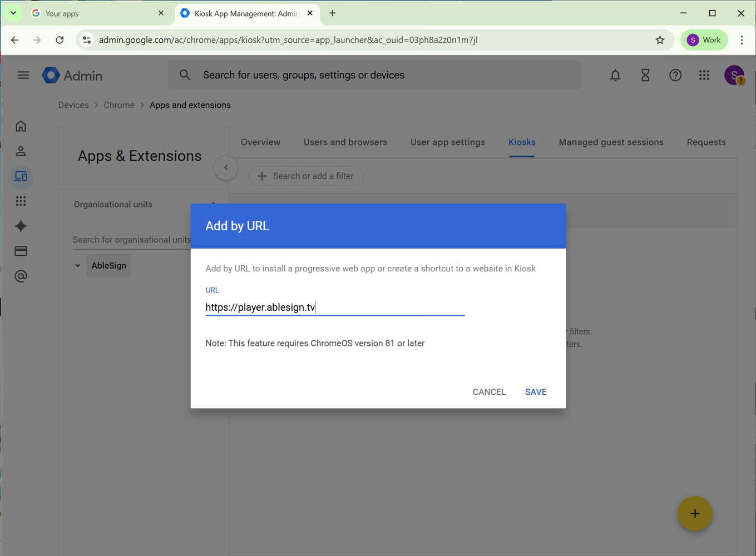The width and height of the screenshot is (756, 556).
Task: Select the highlighted Devices icon in sidebar
Action: point(21,177)
